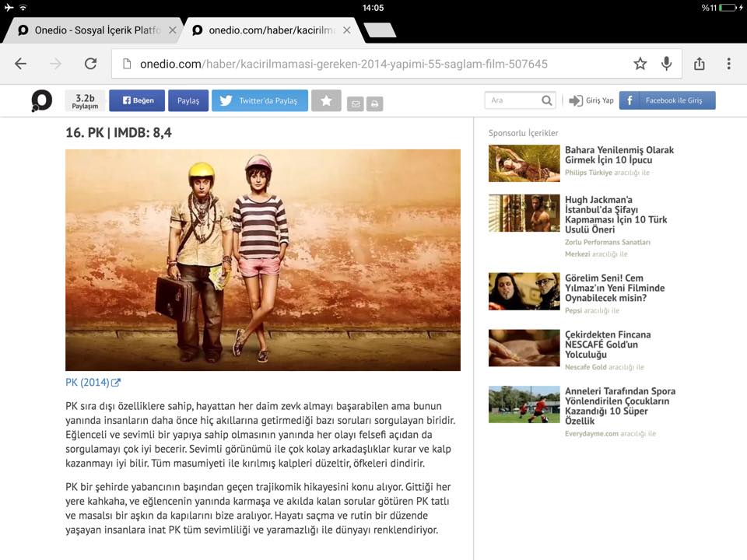Click the email envelope share icon

356,103
